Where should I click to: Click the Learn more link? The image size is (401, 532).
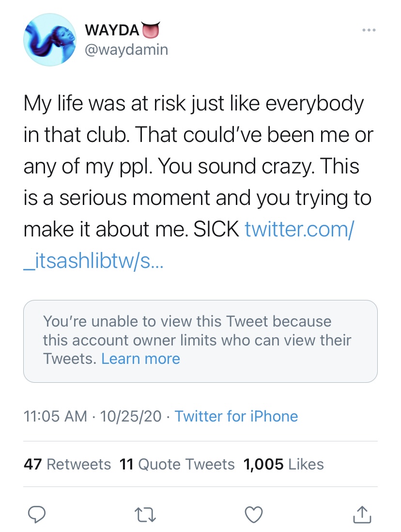(x=140, y=359)
